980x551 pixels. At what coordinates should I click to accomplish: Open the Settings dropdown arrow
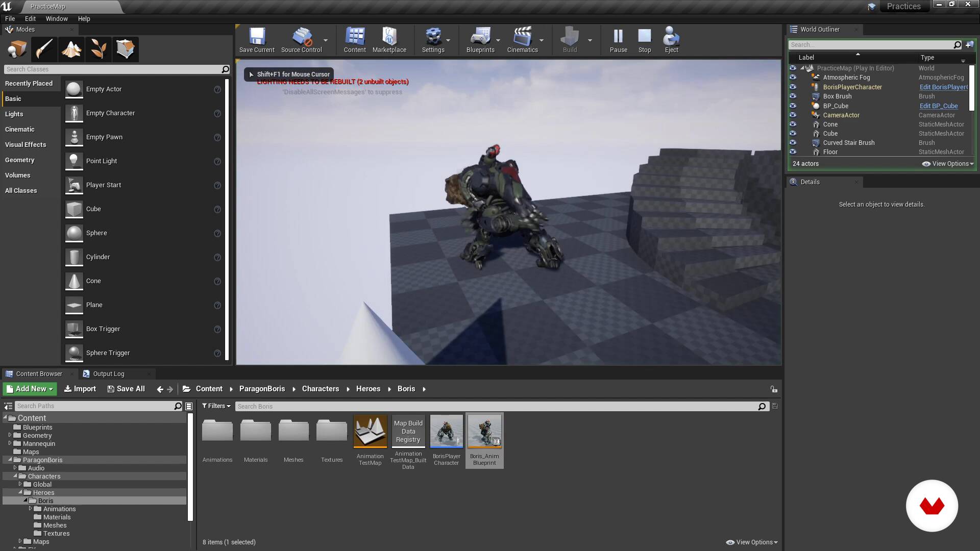coord(448,40)
